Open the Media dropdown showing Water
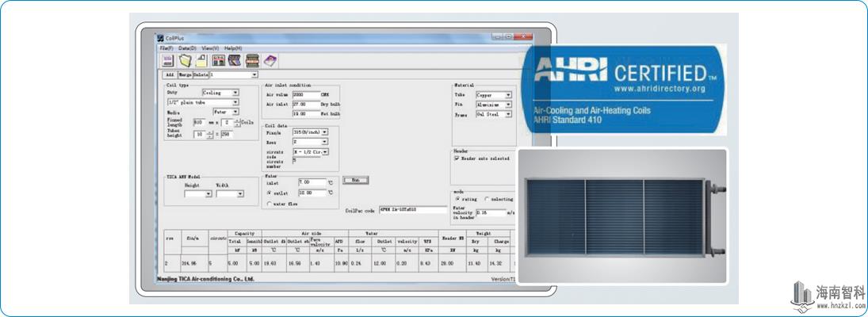The height and width of the screenshot is (317, 868). (x=226, y=112)
